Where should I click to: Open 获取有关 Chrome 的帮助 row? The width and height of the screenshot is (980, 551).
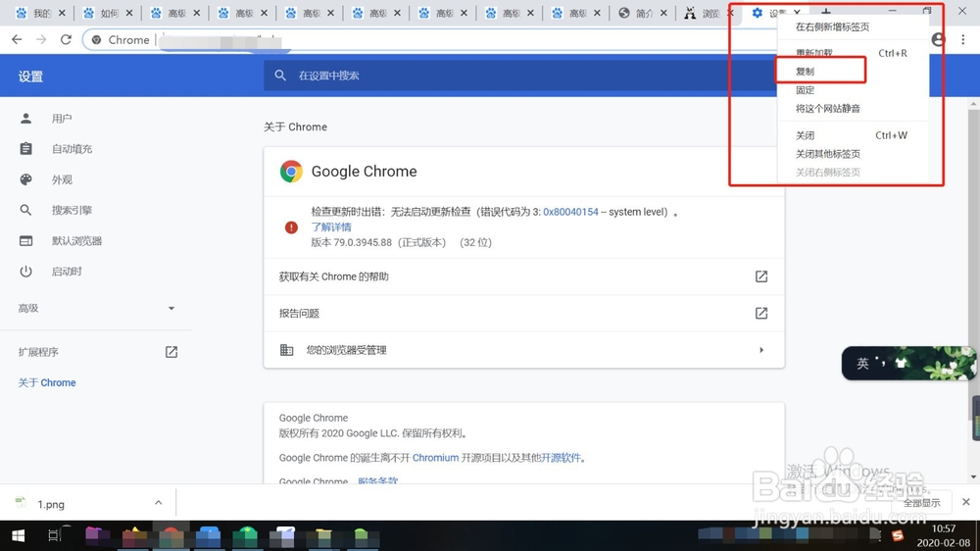[523, 276]
